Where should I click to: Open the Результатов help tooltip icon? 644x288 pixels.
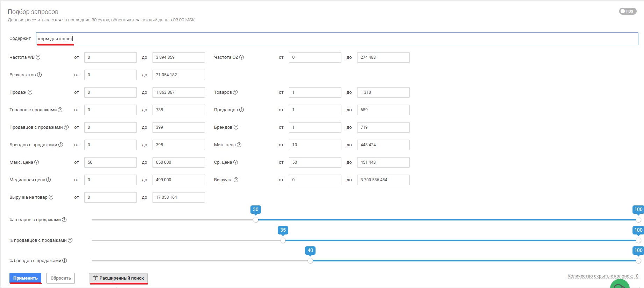40,75
